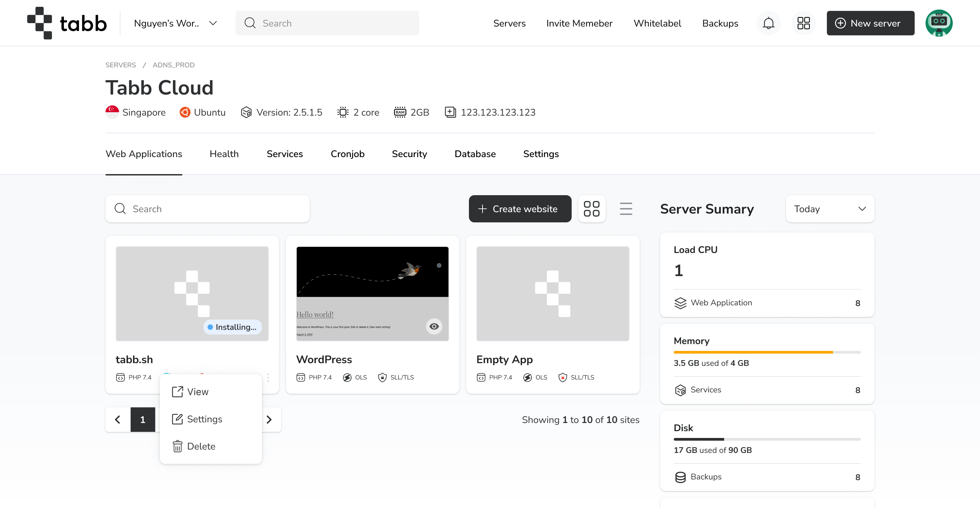Viewport: 980px width, 508px height.
Task: Click the Backups database icon in summary
Action: (680, 477)
